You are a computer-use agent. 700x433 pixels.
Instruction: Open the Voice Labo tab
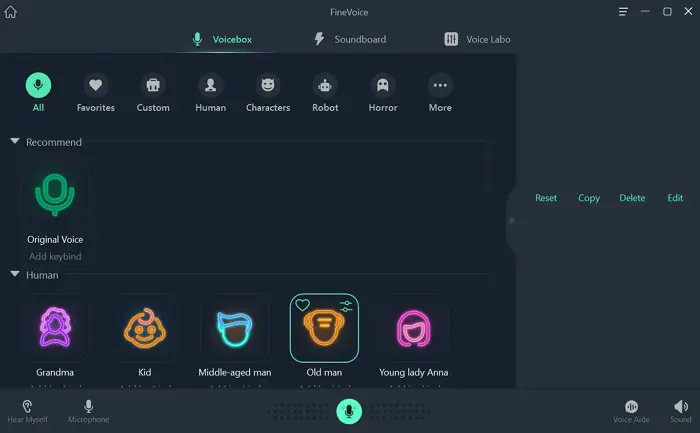477,39
